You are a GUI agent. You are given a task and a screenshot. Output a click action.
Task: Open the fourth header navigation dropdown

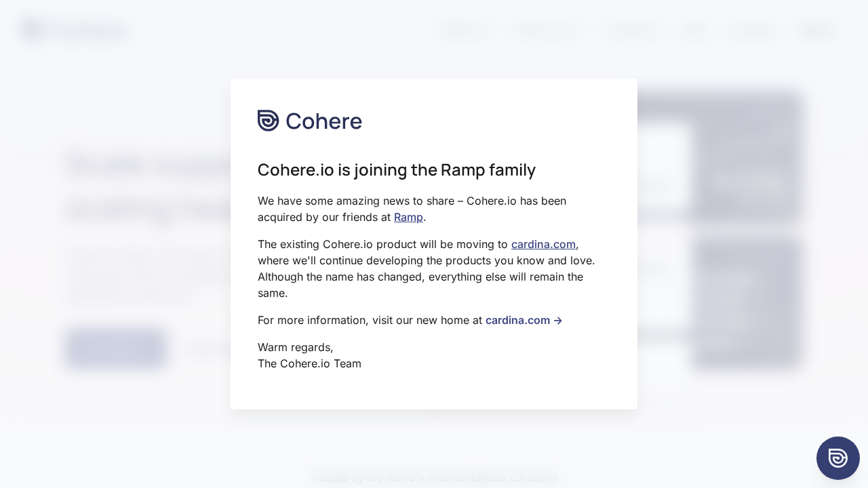click(x=694, y=30)
